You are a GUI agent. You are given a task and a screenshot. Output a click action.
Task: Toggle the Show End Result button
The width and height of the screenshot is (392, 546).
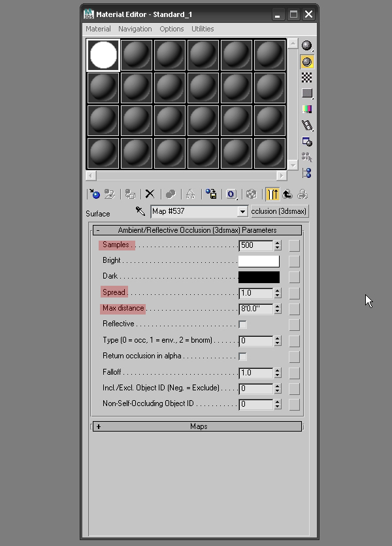pyautogui.click(x=272, y=194)
